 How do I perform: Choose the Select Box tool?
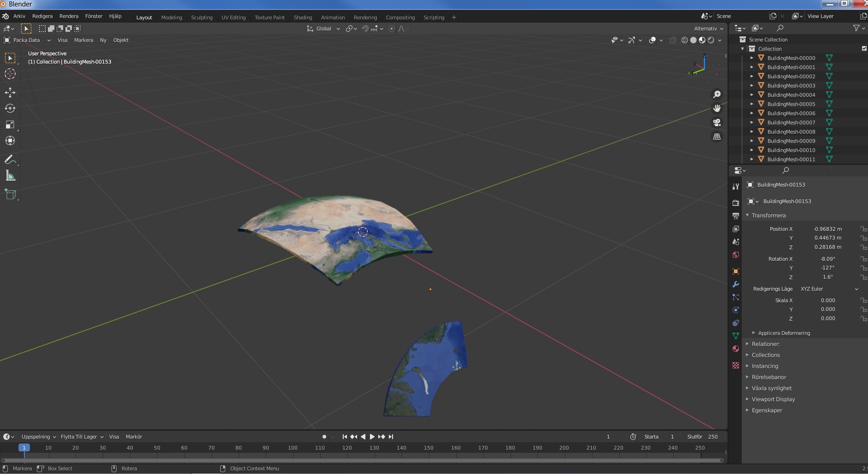click(10, 58)
